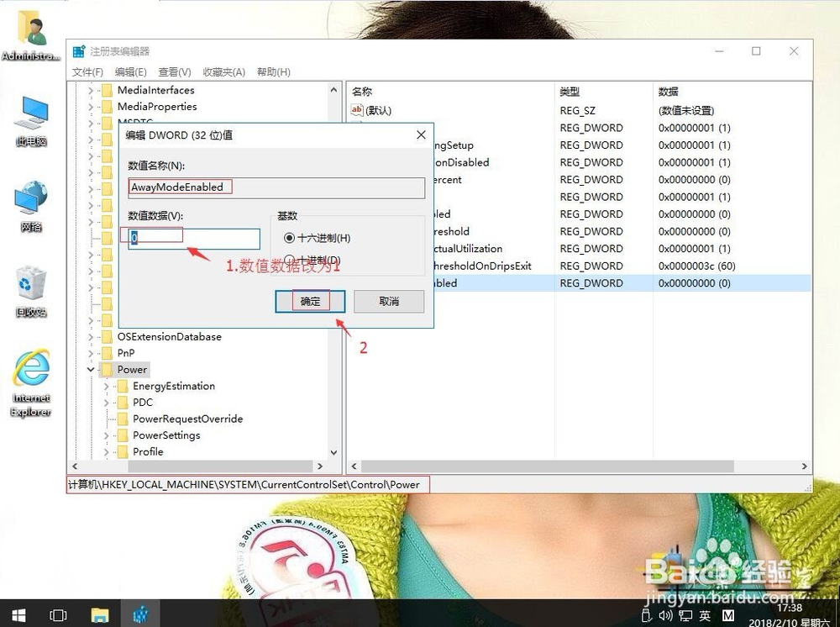Click the Registry Editor taskbar icon

[140, 614]
